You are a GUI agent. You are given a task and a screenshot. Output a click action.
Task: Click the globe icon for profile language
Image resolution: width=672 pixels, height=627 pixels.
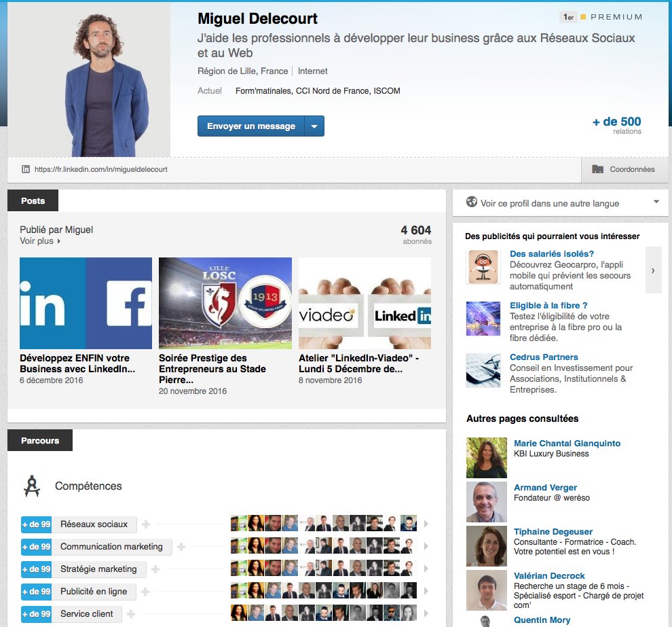pos(472,202)
